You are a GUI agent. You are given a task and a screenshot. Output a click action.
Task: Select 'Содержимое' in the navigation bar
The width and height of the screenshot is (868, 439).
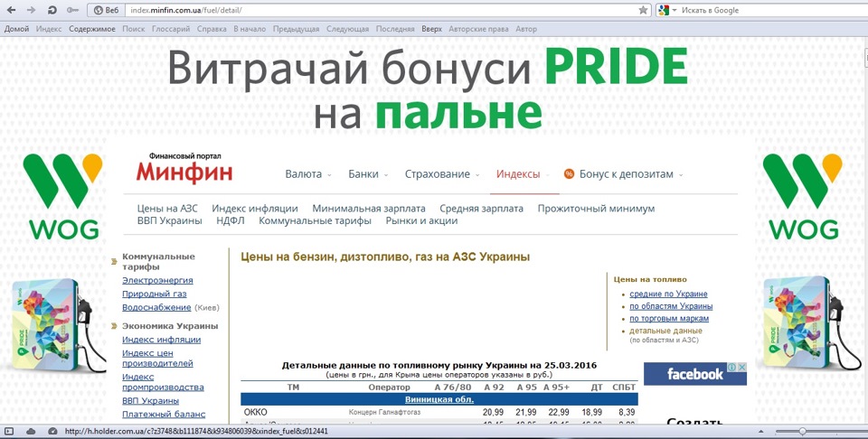tap(92, 29)
